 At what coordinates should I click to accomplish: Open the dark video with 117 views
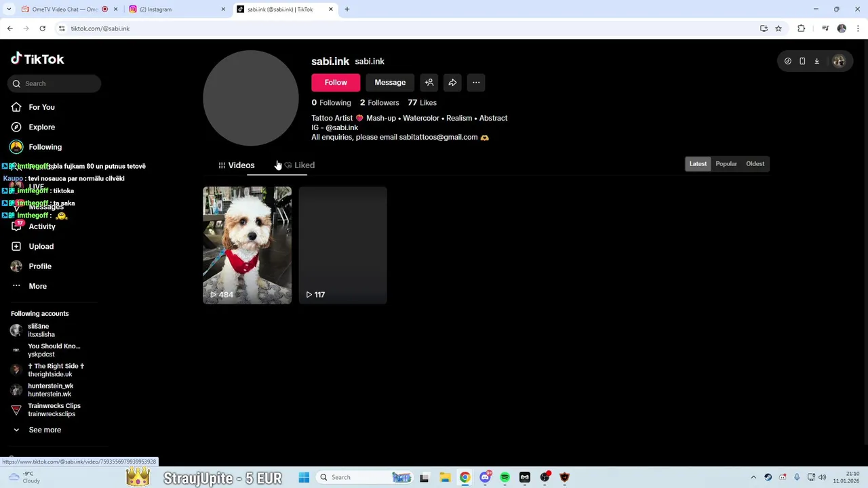click(343, 245)
